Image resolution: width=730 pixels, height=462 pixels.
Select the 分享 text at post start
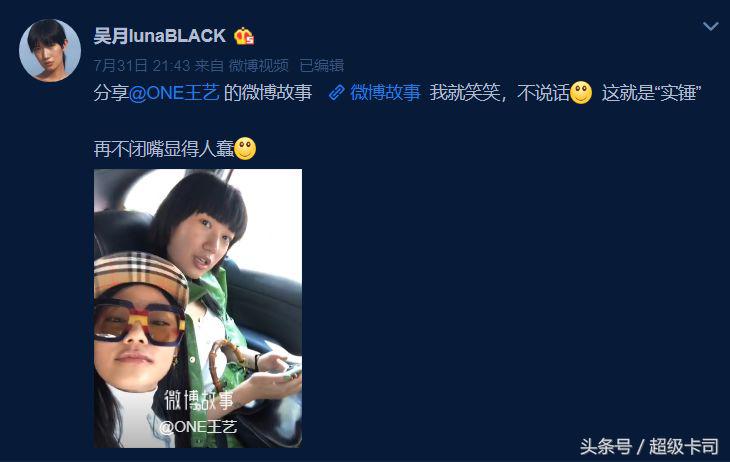tap(111, 93)
